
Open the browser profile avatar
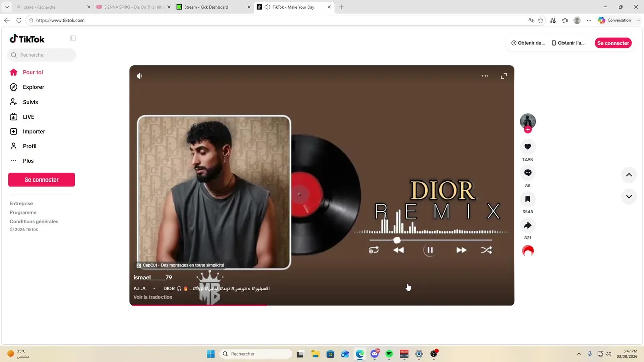coord(577,20)
